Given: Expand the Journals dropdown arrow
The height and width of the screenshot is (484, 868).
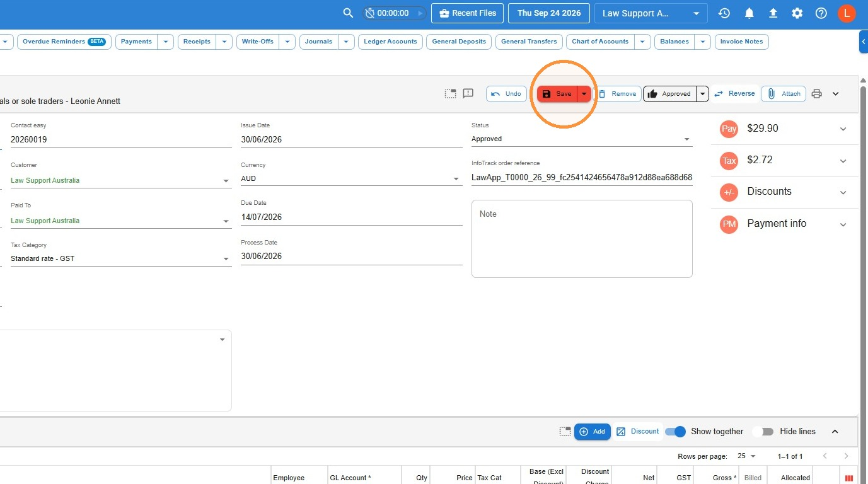Looking at the screenshot, I should tap(346, 42).
